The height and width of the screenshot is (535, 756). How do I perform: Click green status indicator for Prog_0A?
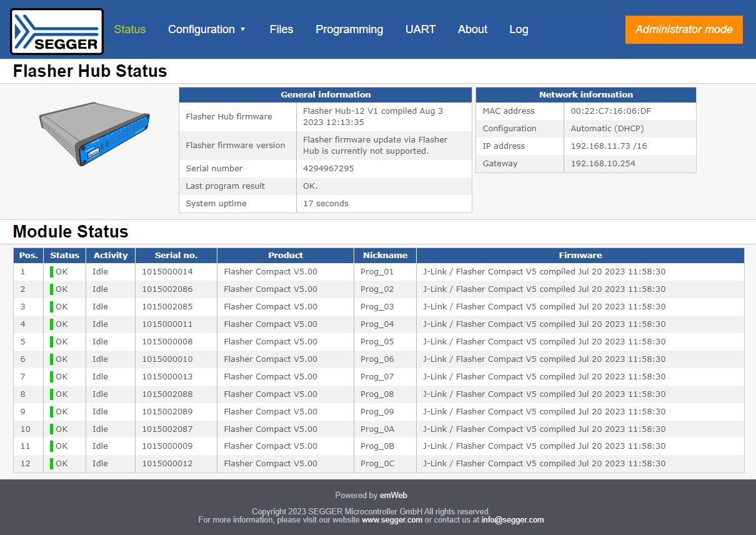coord(52,429)
